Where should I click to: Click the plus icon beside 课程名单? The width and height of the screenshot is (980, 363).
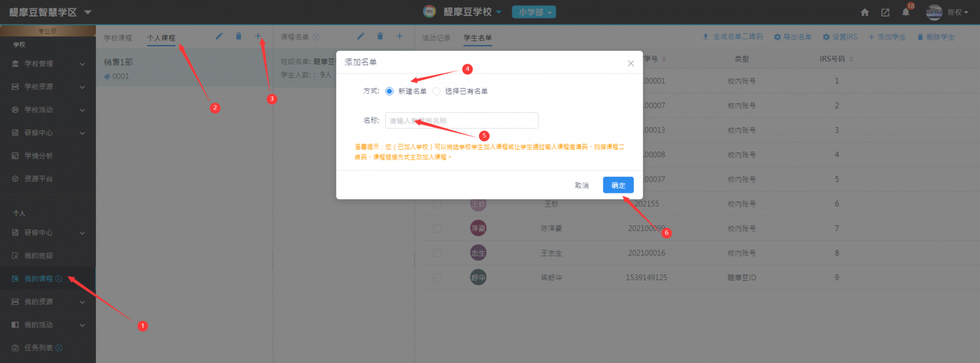click(x=399, y=36)
